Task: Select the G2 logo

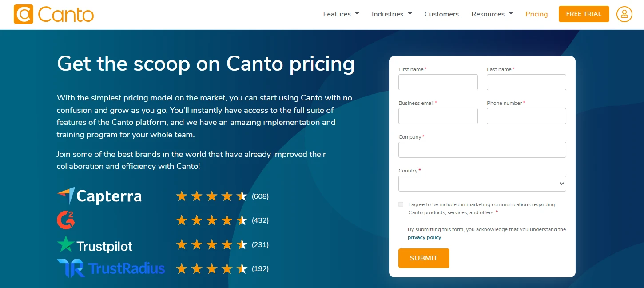Action: (66, 220)
